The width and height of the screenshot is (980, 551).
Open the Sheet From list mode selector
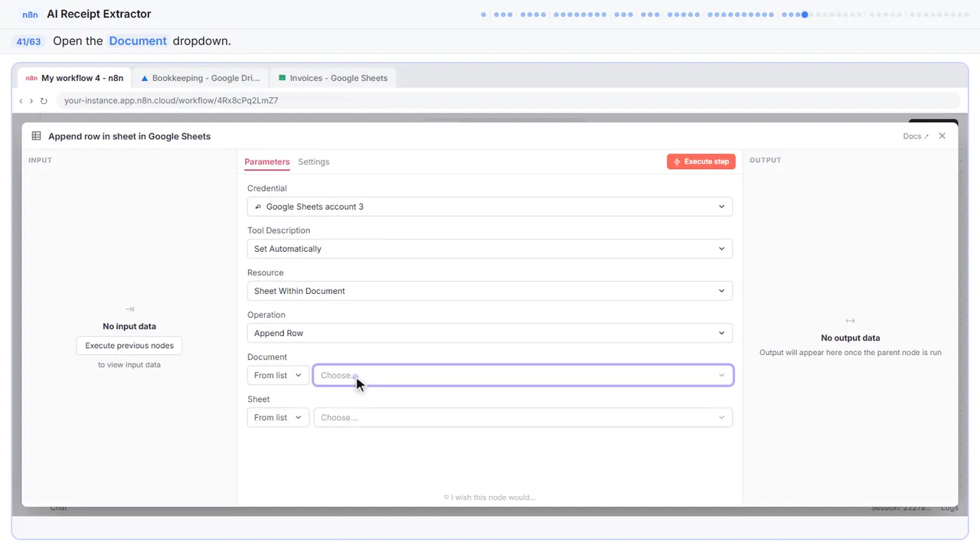278,417
